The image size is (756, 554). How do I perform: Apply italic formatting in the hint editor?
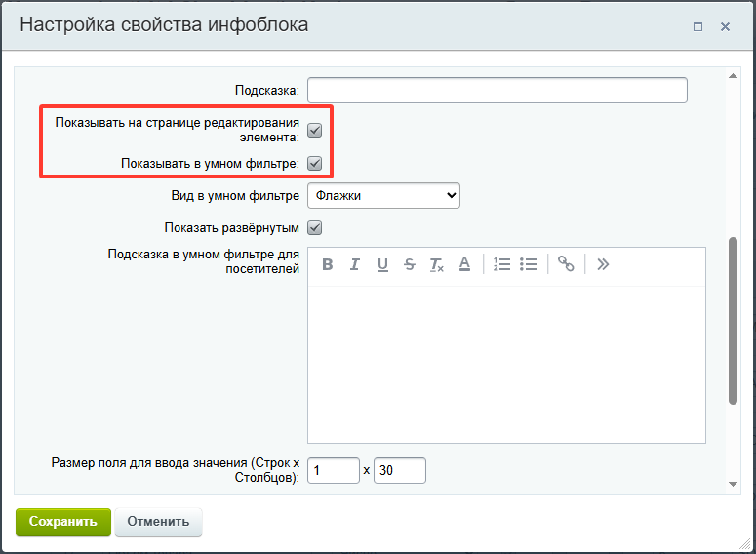point(355,264)
